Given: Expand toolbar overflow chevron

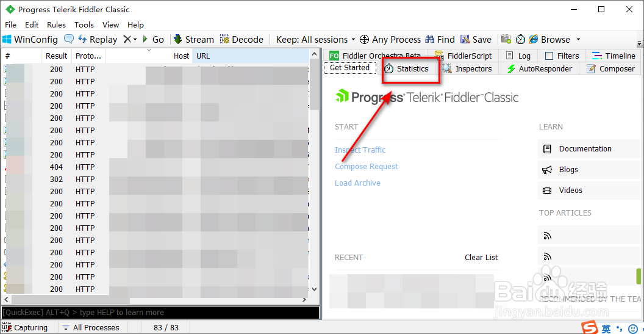Looking at the screenshot, I should click(639, 43).
